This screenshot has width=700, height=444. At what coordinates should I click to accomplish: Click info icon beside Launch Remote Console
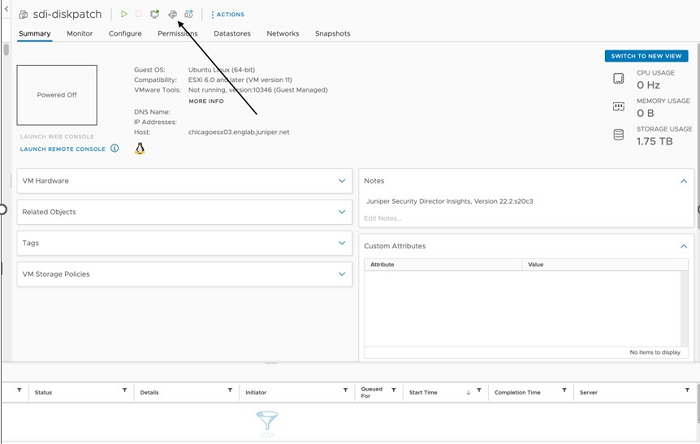pos(115,148)
